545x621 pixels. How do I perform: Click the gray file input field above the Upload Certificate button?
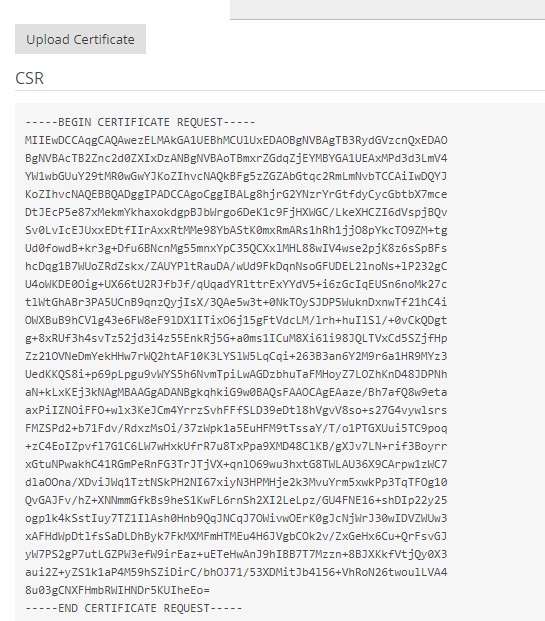click(x=387, y=10)
